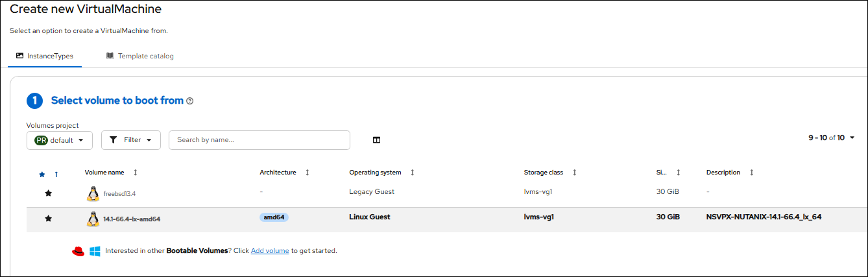
Task: Click lvms-vg1 storage class of freebsd13.4
Action: [x=539, y=192]
